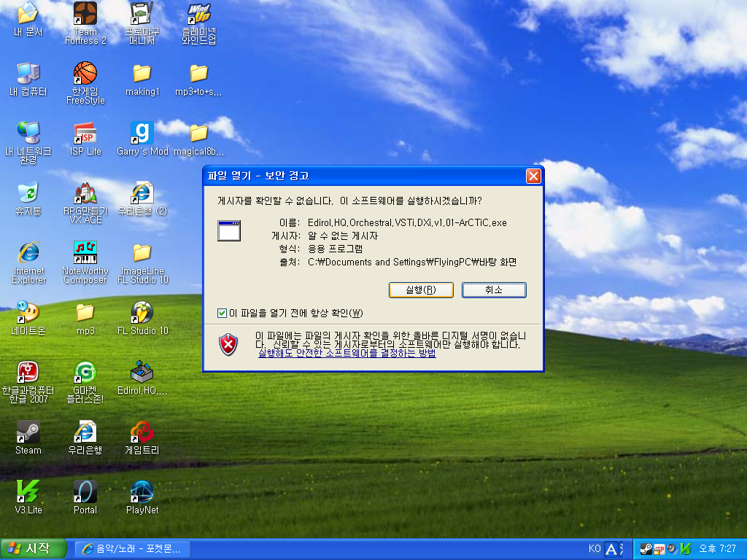
Task: Click the Steam icon in system tray
Action: point(646,549)
